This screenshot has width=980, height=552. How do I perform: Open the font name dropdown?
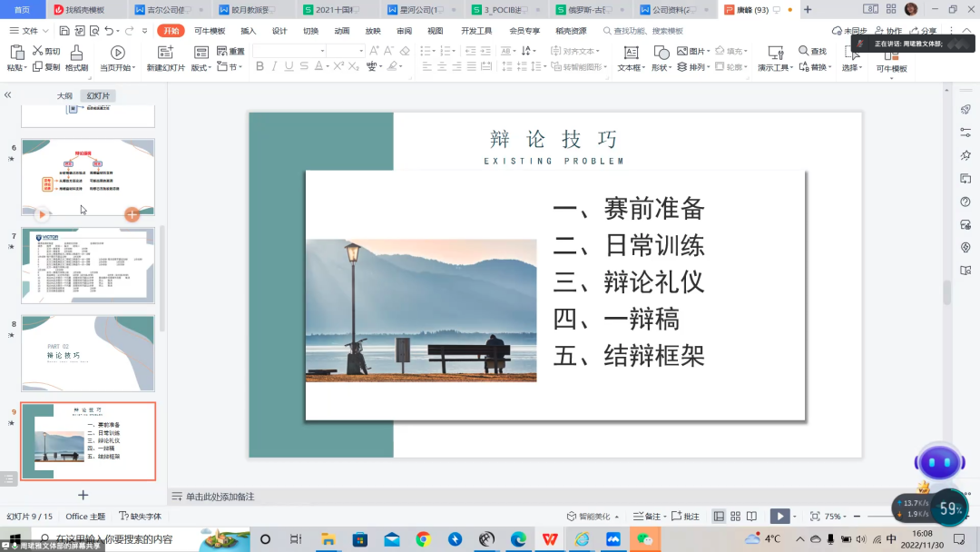click(x=320, y=52)
